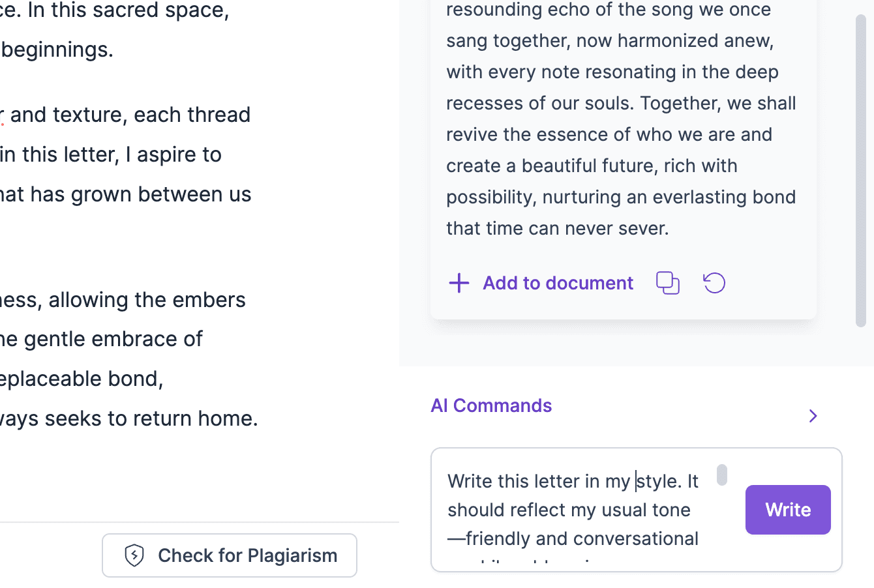Open the AI Commands heading
Viewport: 874px width, 588px height.
point(491,405)
